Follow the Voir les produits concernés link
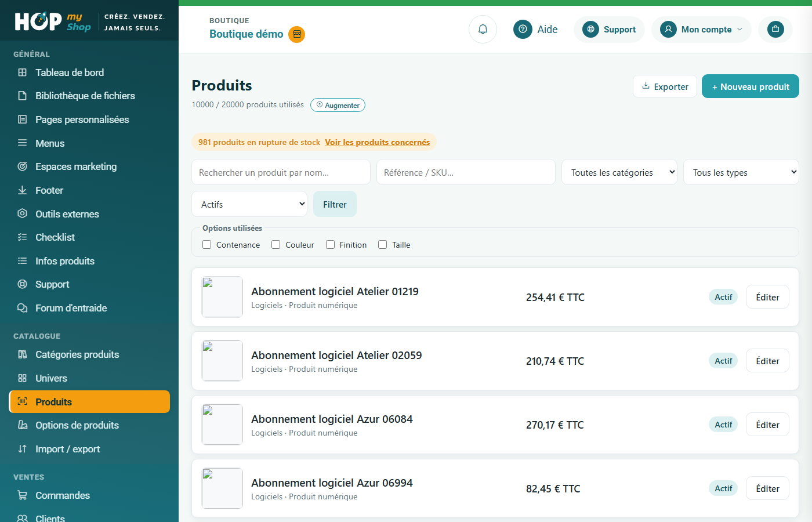 pos(378,142)
